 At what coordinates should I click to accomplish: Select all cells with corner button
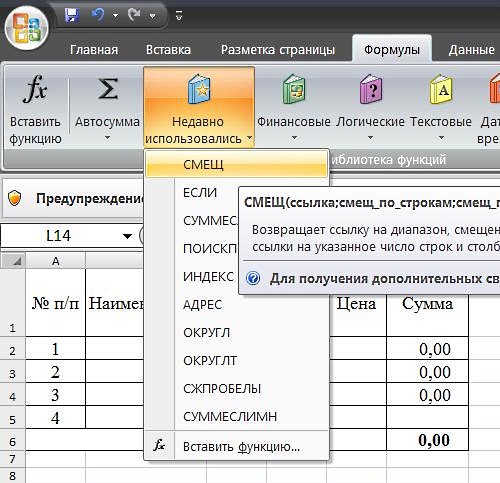(x=13, y=261)
